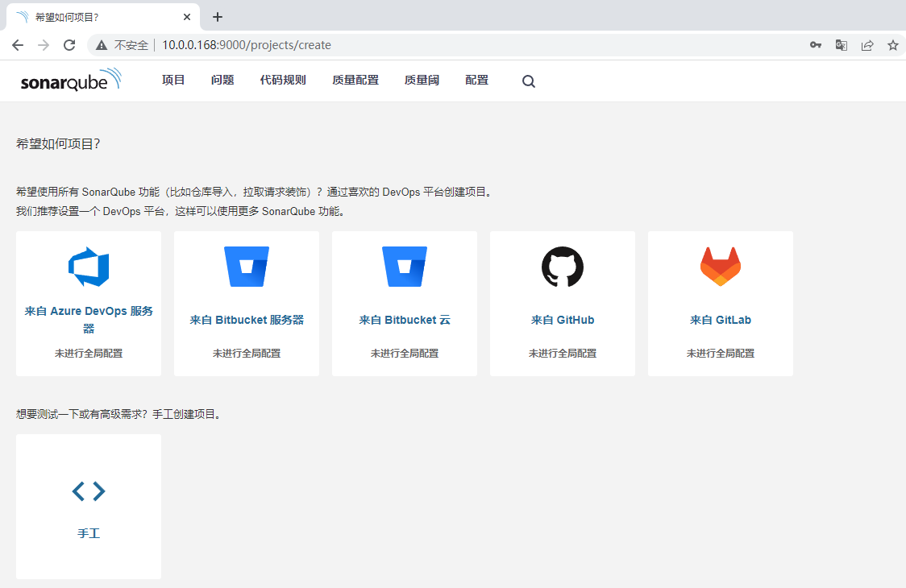Click 来自 Bitbucket 云 link

pyautogui.click(x=405, y=320)
